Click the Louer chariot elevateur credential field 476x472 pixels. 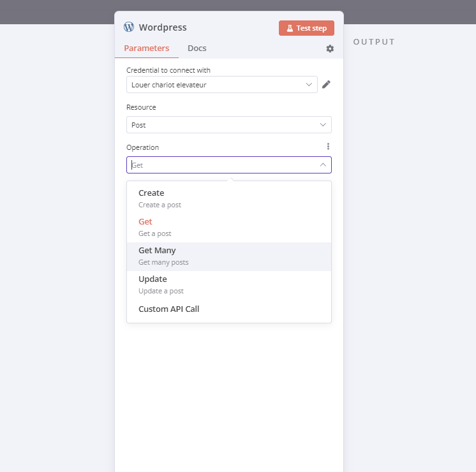point(222,85)
